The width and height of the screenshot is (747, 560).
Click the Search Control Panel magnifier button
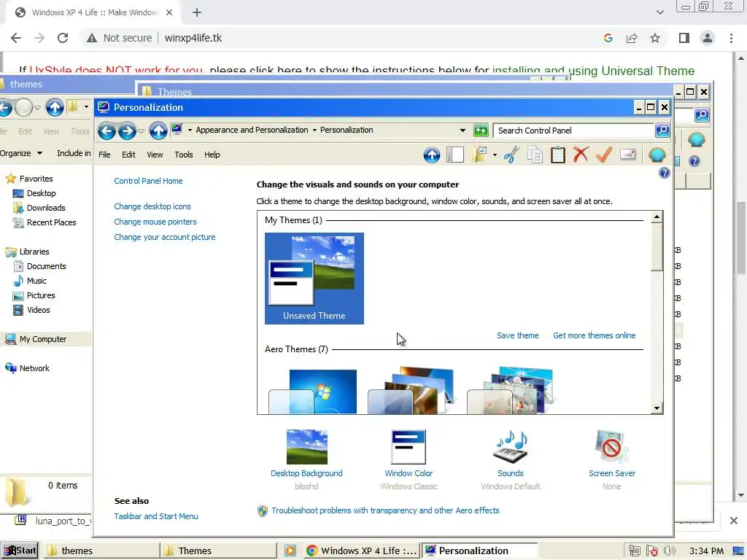click(x=662, y=130)
